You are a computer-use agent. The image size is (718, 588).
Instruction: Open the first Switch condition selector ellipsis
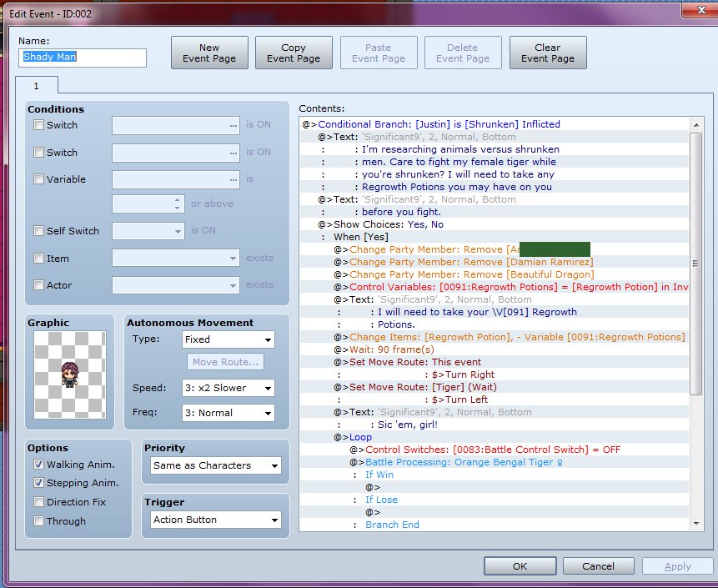pos(233,125)
